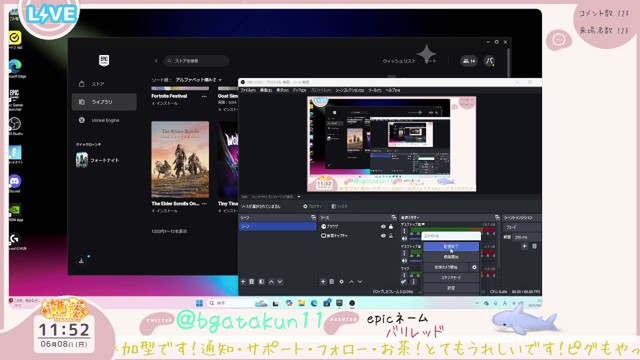
Task: Adjust first desktop audio volume slider
Action: tap(415, 239)
